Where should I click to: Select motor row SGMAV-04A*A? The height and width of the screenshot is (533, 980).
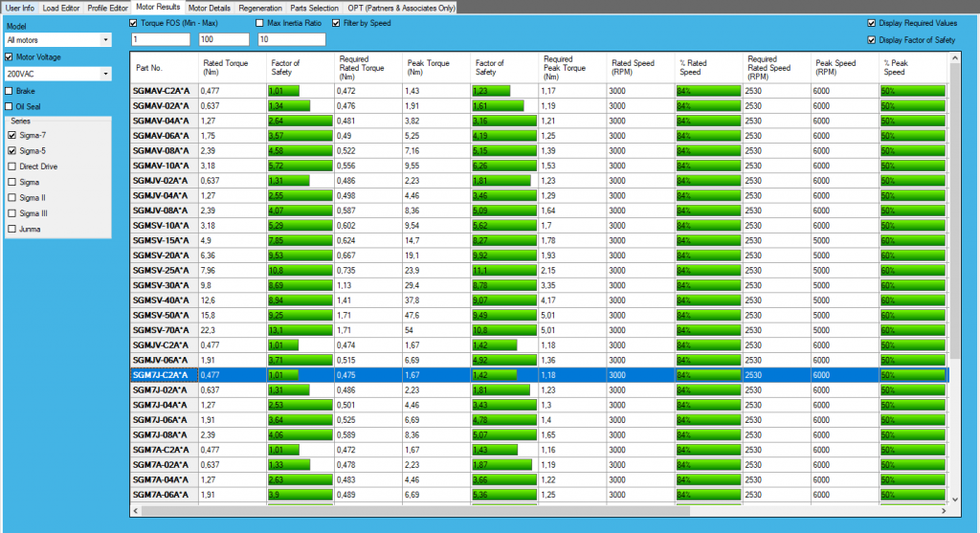tap(540, 121)
